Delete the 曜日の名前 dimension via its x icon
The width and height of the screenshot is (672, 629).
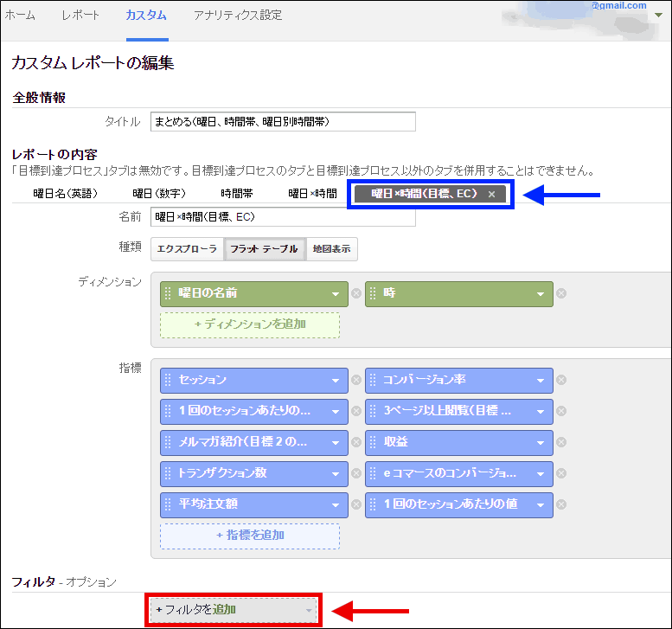(x=355, y=293)
